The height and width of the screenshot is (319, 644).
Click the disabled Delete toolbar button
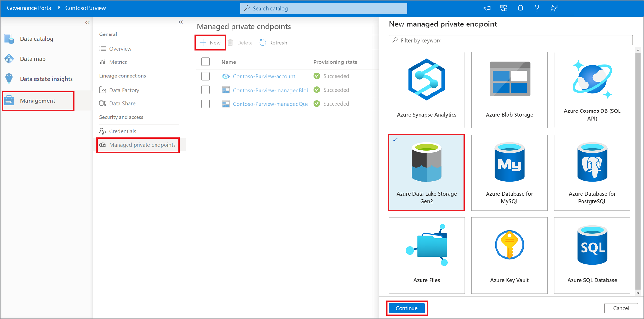tap(240, 43)
